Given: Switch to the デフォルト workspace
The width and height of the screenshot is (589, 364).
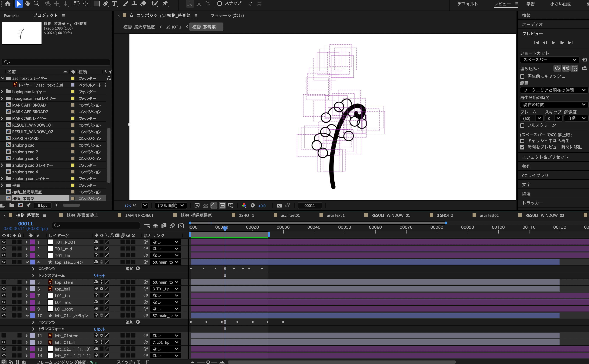Looking at the screenshot, I should coord(467,4).
